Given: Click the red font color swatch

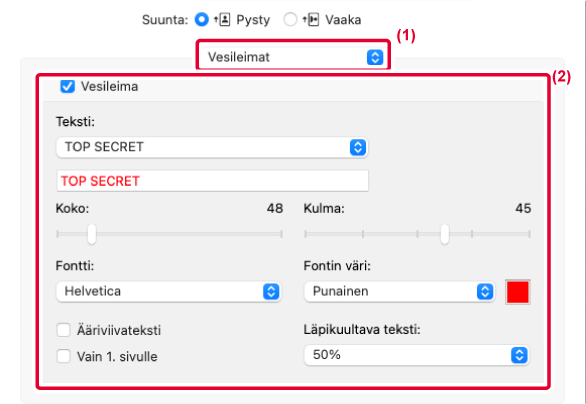Looking at the screenshot, I should pos(518,292).
